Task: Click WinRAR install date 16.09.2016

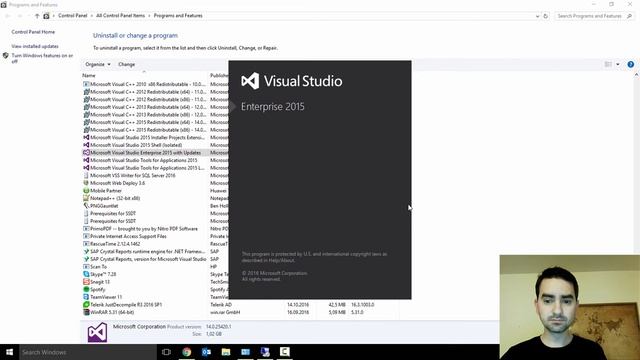Action: (298, 312)
